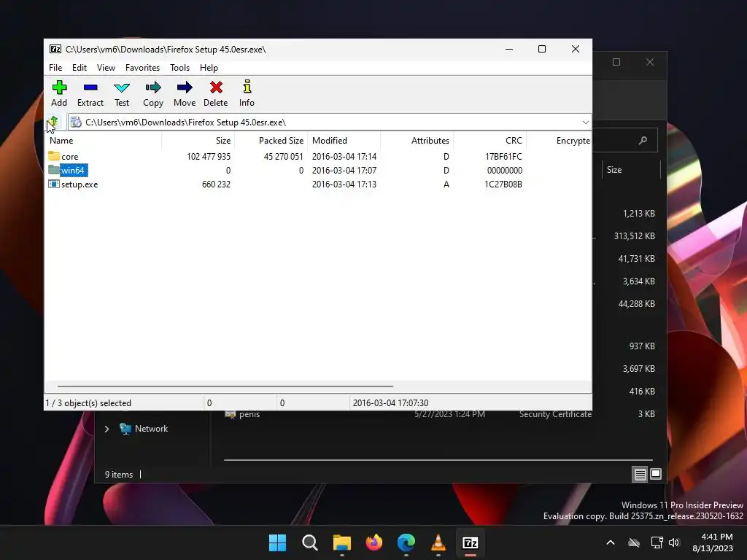Click the Move toolbar icon
This screenshot has height=560, width=747.
point(185,87)
